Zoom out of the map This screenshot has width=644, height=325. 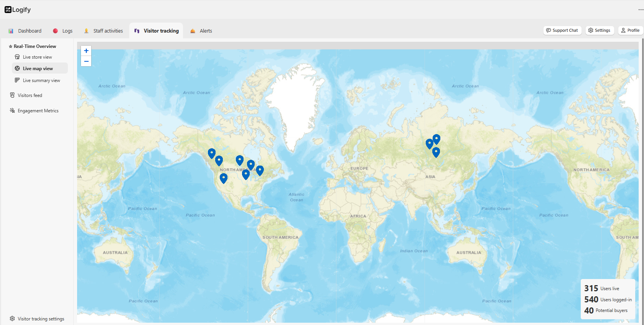point(86,61)
